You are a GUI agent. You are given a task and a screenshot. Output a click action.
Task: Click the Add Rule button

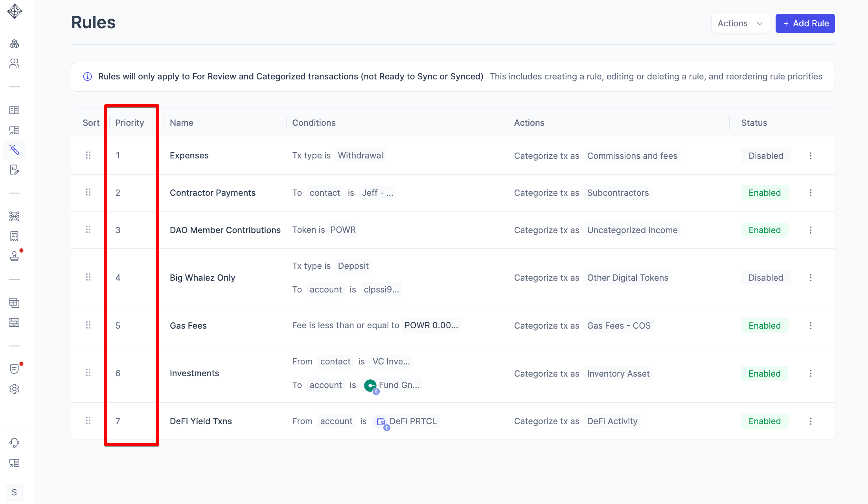coord(805,24)
